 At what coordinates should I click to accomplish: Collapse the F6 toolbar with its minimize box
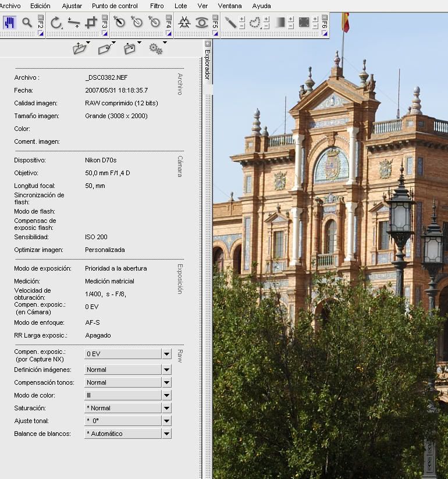coord(325,17)
